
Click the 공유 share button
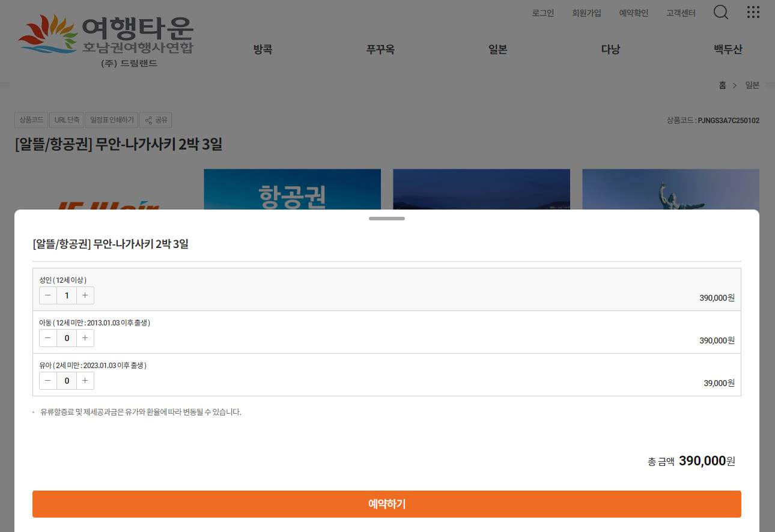[156, 120]
